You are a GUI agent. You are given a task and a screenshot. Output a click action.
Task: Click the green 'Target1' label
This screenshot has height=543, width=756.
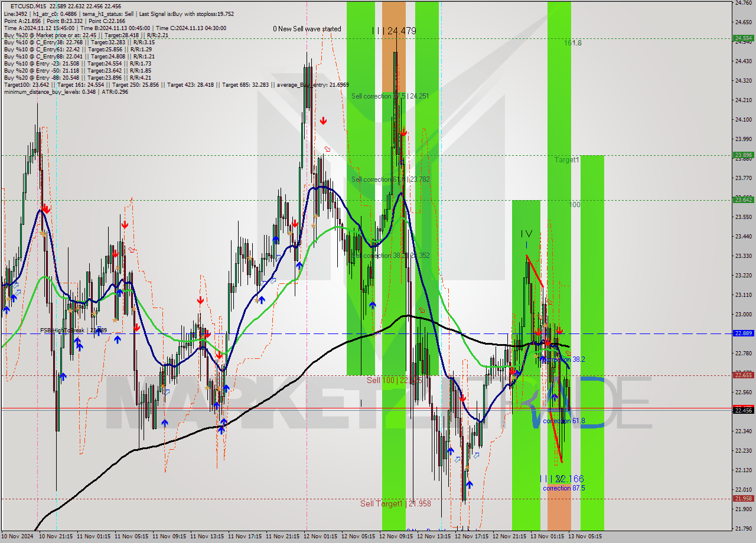[x=566, y=160]
